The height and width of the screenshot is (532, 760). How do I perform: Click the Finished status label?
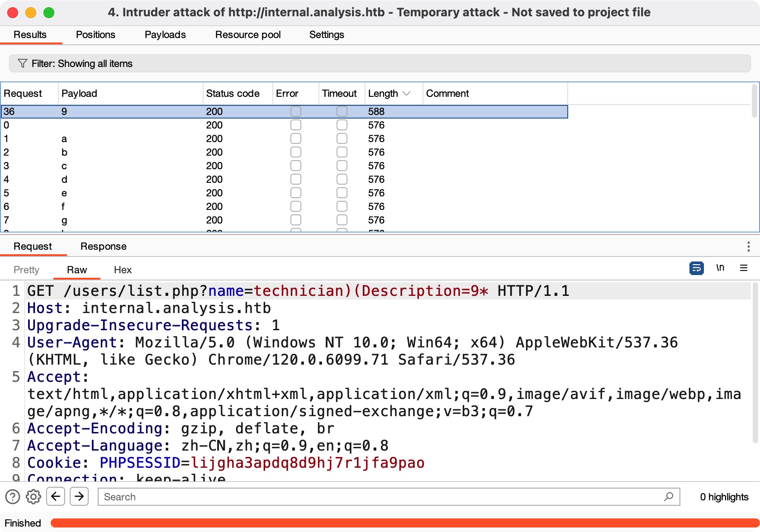(23, 523)
